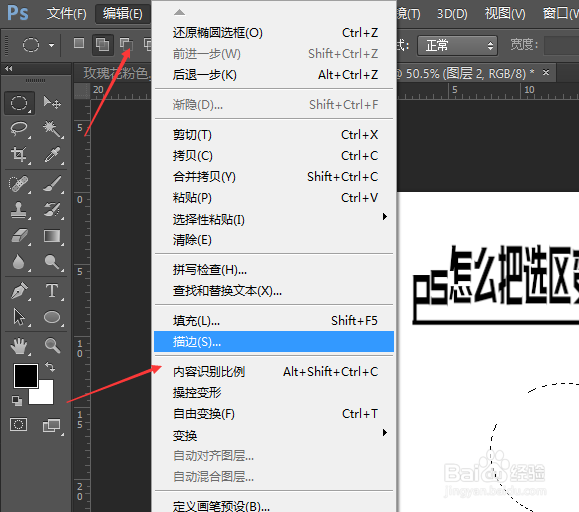
Task: Choose 粘贴(P) menu entry
Action: [274, 198]
